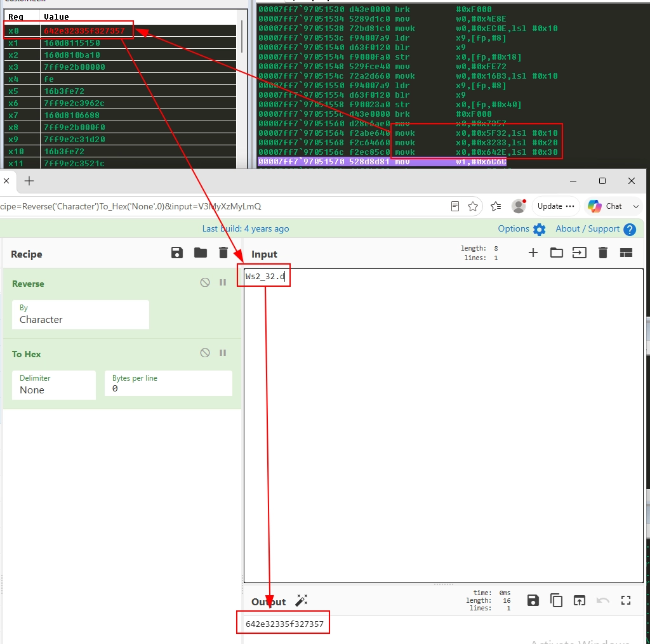Select disassembly line at 97051540 blr x9
This screenshot has height=644, width=650.
click(x=362, y=47)
